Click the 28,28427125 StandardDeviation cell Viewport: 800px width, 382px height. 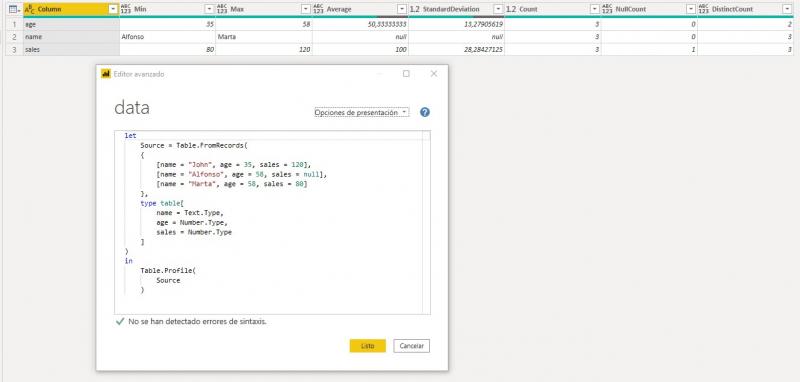457,49
